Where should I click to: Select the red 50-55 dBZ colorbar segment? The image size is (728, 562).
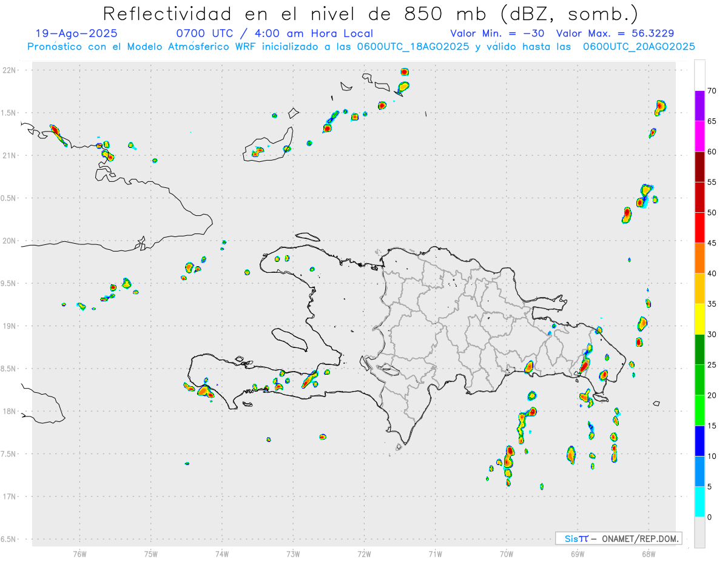coord(699,197)
